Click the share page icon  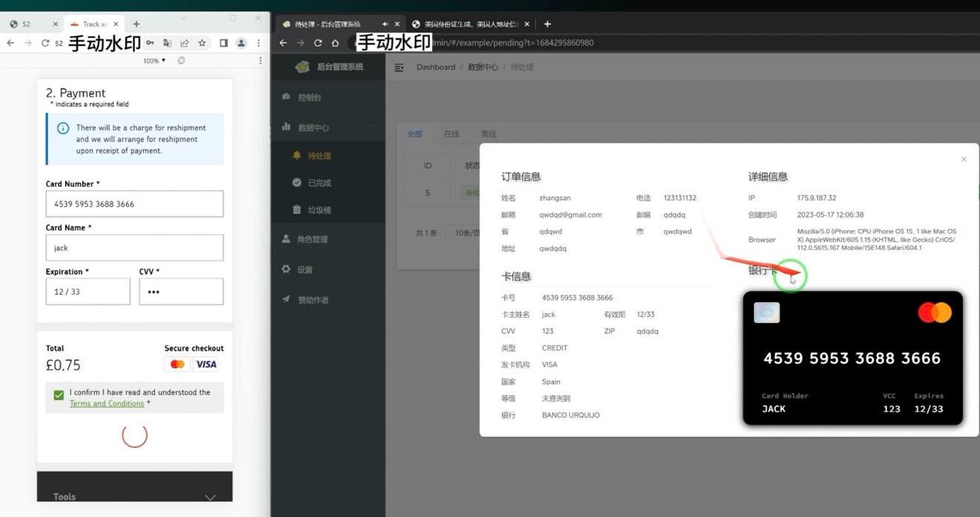click(185, 43)
